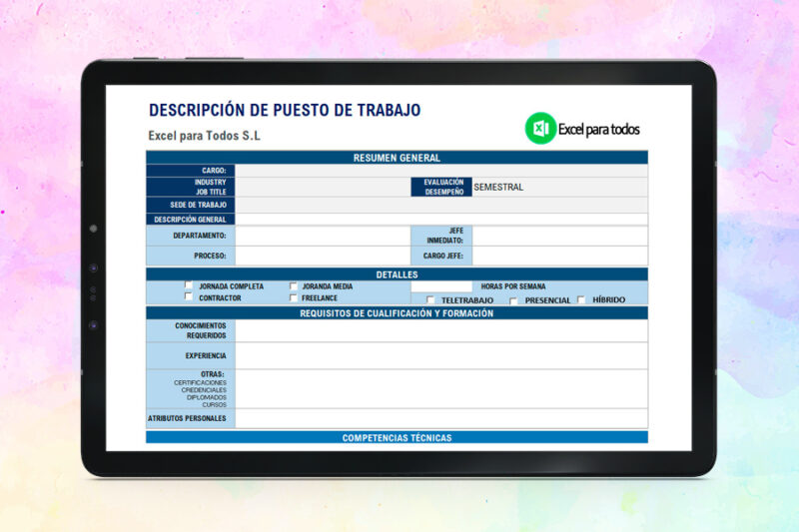Click the OTRAS certificaciones input cell
799x532 pixels.
pyautogui.click(x=441, y=389)
